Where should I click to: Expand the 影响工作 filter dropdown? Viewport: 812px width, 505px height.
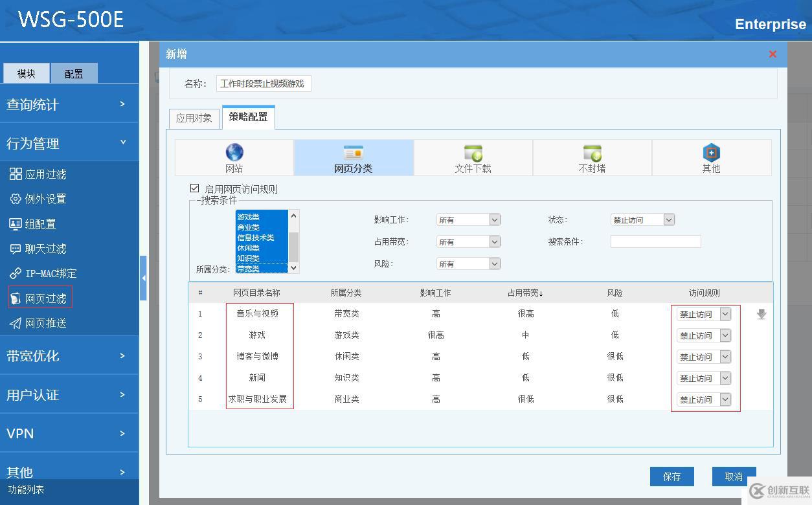click(x=468, y=219)
